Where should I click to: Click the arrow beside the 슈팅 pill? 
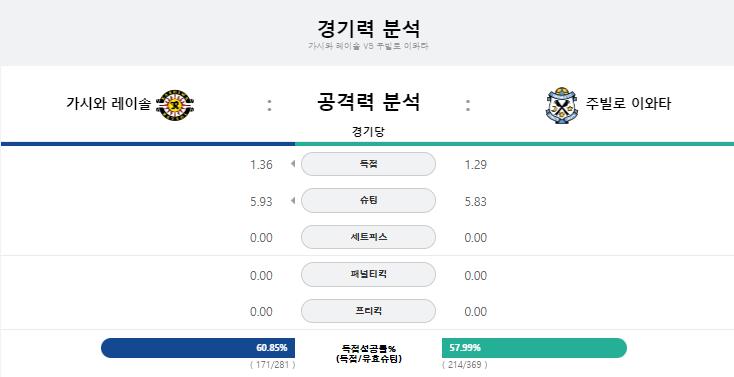[x=293, y=200]
